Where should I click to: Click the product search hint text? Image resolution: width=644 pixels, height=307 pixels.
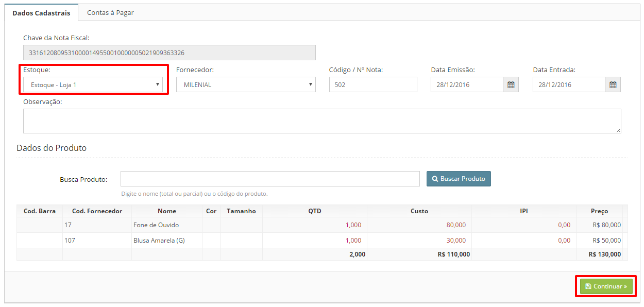(x=194, y=194)
